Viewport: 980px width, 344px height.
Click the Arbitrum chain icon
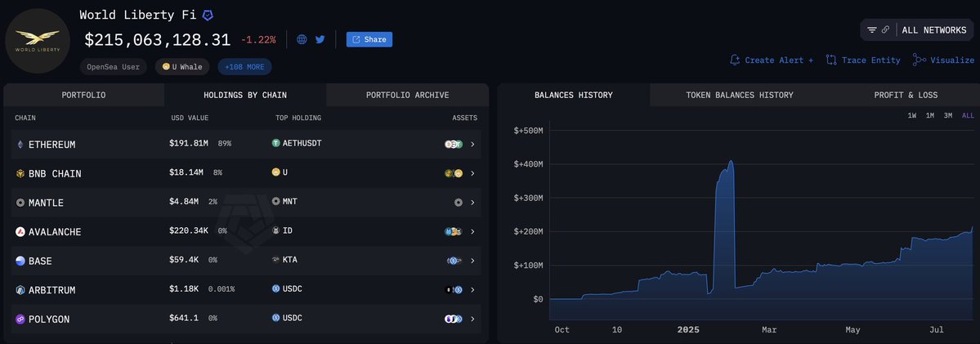point(20,290)
